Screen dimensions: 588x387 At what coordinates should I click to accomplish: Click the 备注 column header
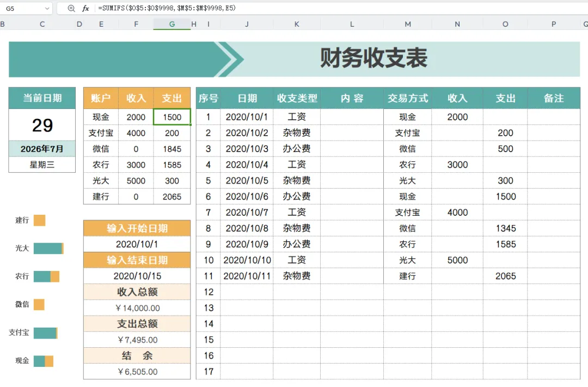pos(554,98)
